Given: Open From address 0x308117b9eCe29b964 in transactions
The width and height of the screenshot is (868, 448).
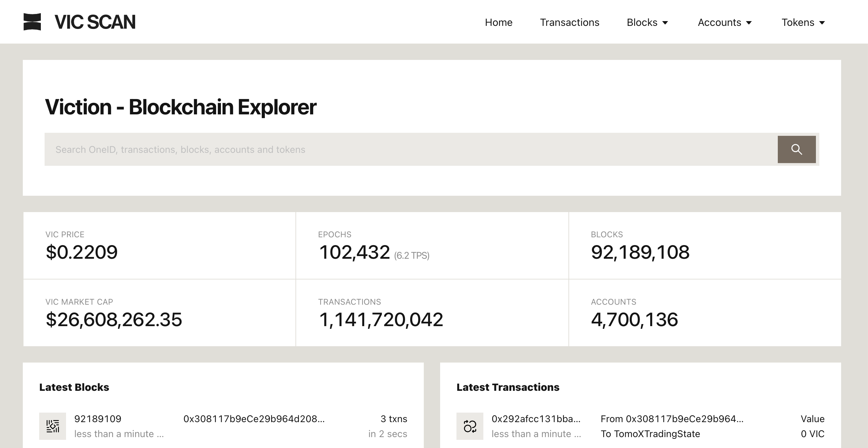Looking at the screenshot, I should (684, 419).
